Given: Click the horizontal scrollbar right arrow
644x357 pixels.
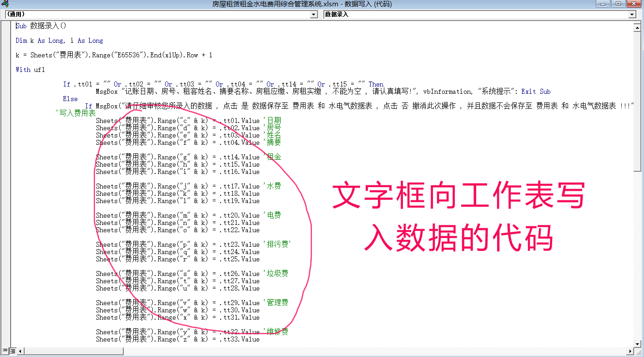Looking at the screenshot, I should [x=630, y=351].
